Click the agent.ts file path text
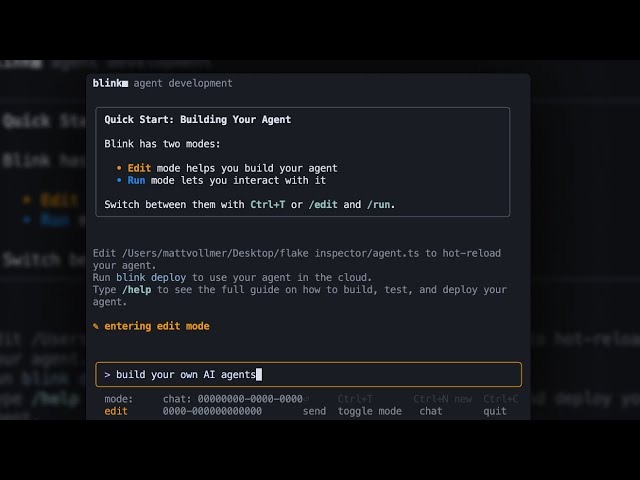640x480 pixels. point(270,253)
